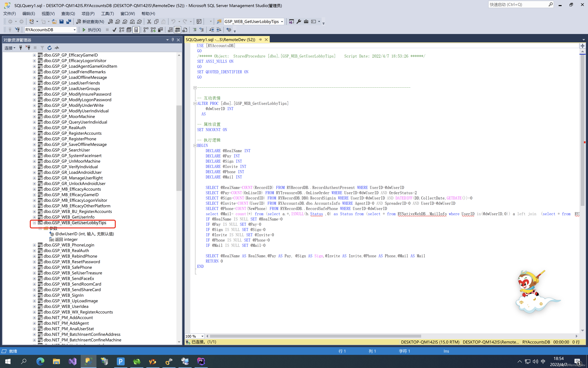Decrease the indent of selected lines
This screenshot has width=588, height=368.
pyautogui.click(x=212, y=30)
